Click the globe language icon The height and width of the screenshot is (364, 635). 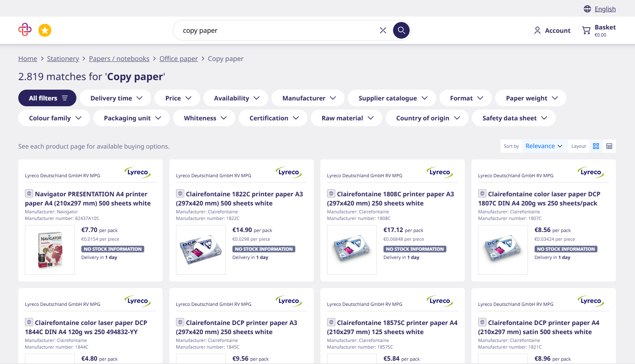(x=587, y=9)
